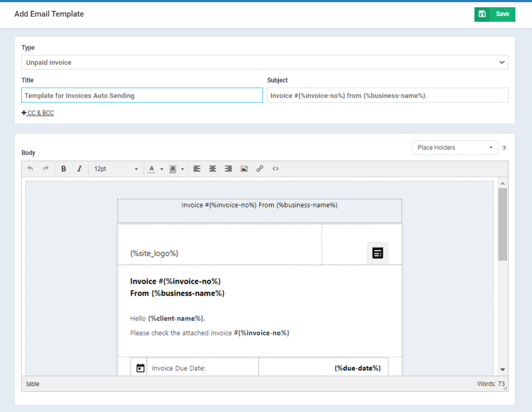Viewport: 532px width, 412px height.
Task: Toggle italic formatting
Action: click(79, 169)
